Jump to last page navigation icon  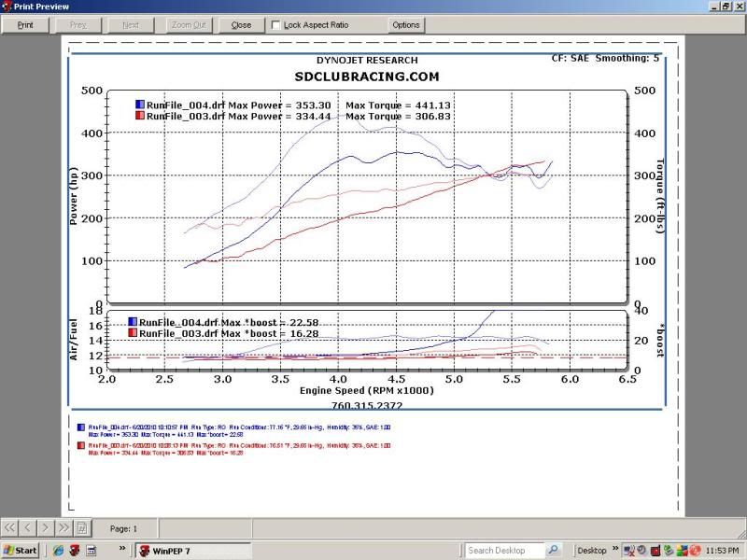click(x=63, y=527)
